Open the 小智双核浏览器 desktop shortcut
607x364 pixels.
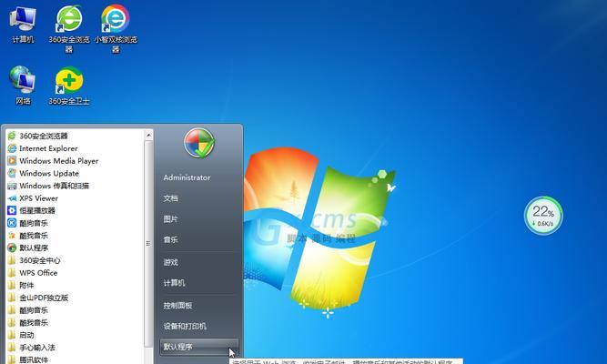[x=116, y=28]
